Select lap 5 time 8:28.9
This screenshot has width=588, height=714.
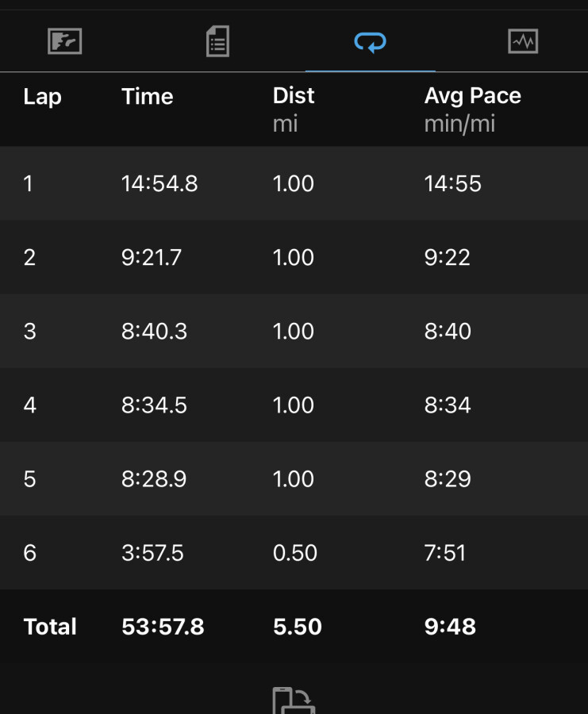point(154,478)
